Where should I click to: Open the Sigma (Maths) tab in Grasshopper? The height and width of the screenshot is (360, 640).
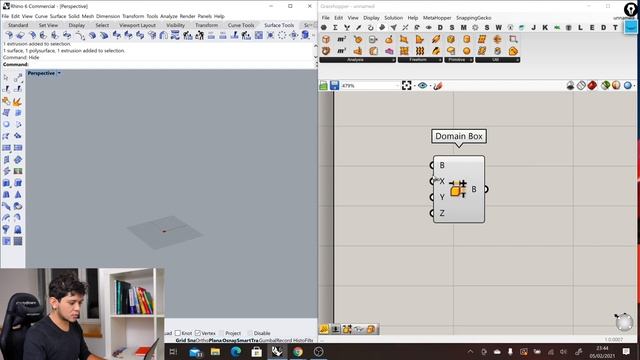pos(335,27)
